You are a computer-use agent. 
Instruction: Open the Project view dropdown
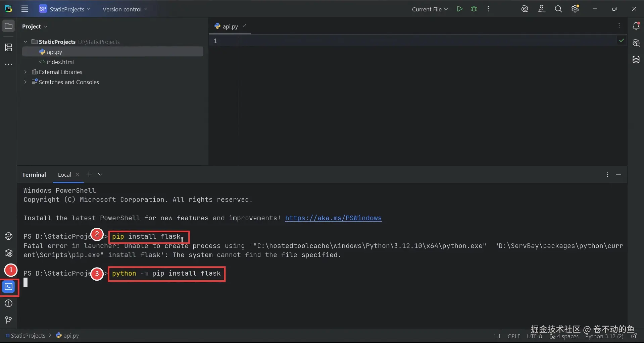[35, 26]
